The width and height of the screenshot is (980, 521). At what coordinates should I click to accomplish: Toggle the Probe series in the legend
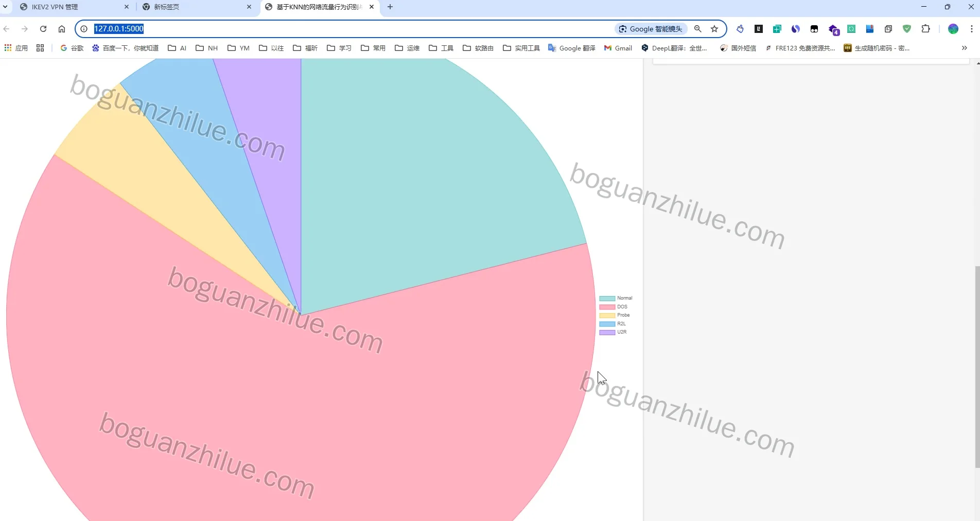coord(615,315)
